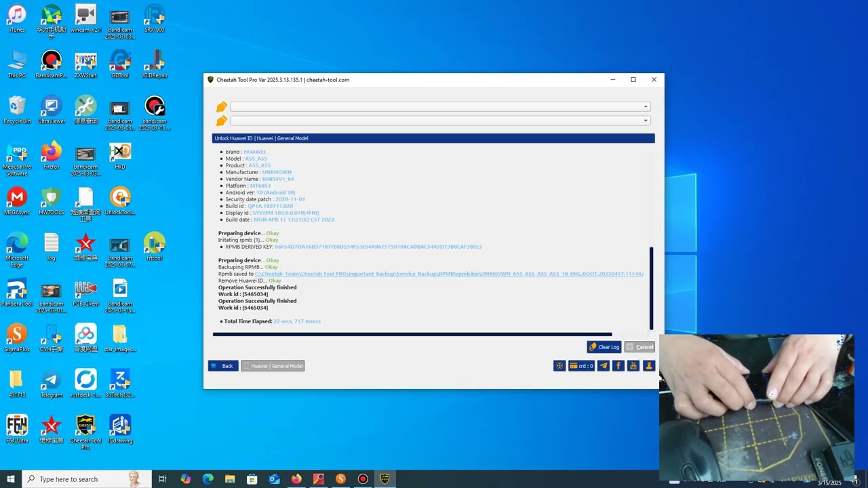Launch MEGAsync from the desktop
This screenshot has height=488, width=868.
pyautogui.click(x=17, y=201)
